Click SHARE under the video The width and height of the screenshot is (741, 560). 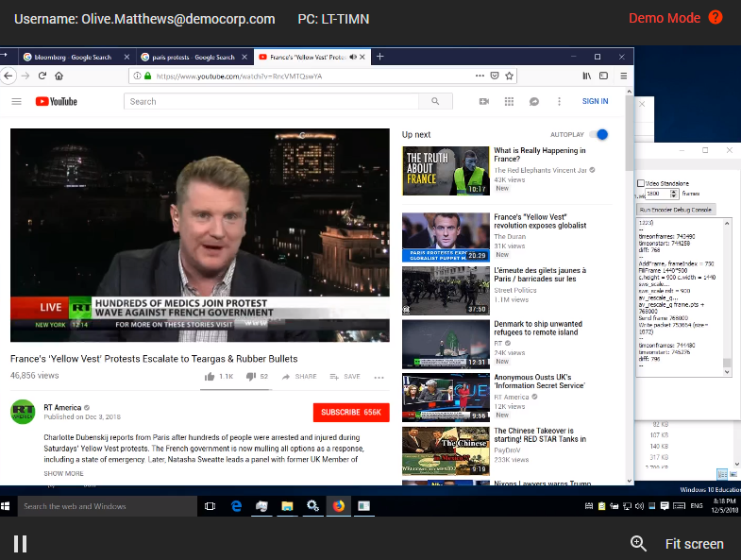(299, 377)
